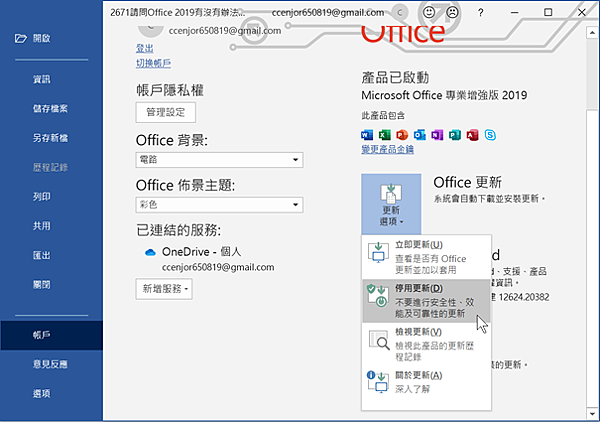Click the Excel product icon

(385, 135)
